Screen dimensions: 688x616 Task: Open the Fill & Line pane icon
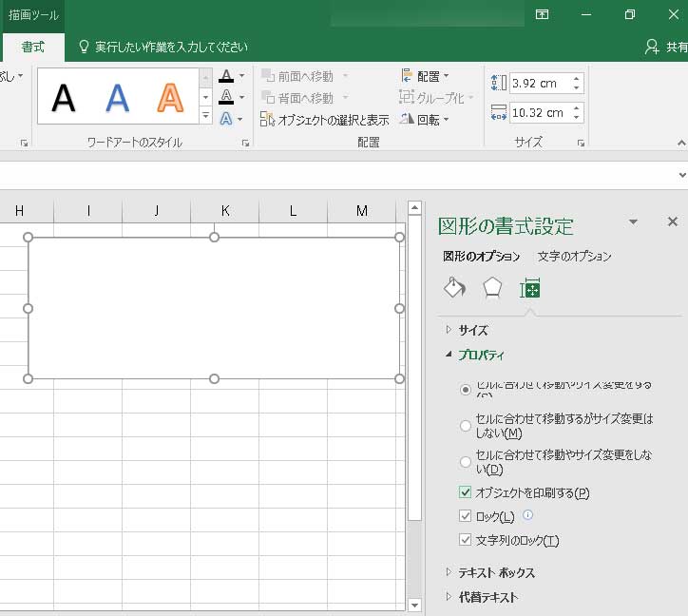pos(454,288)
